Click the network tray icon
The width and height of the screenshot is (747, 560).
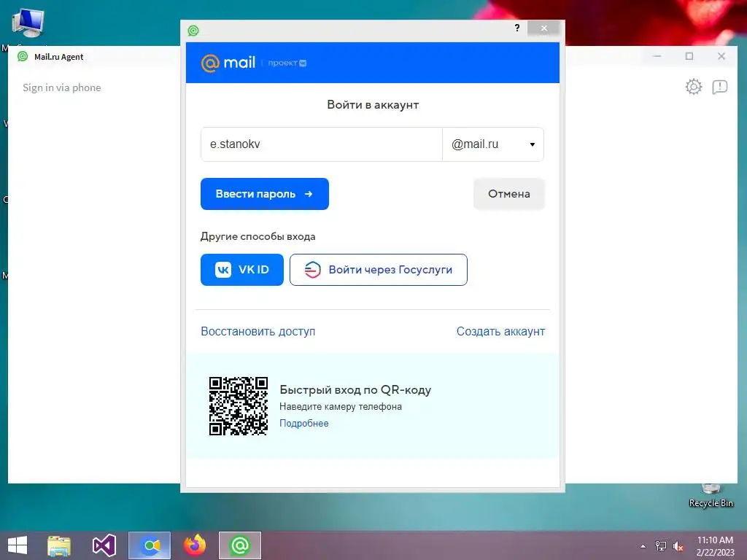(661, 546)
